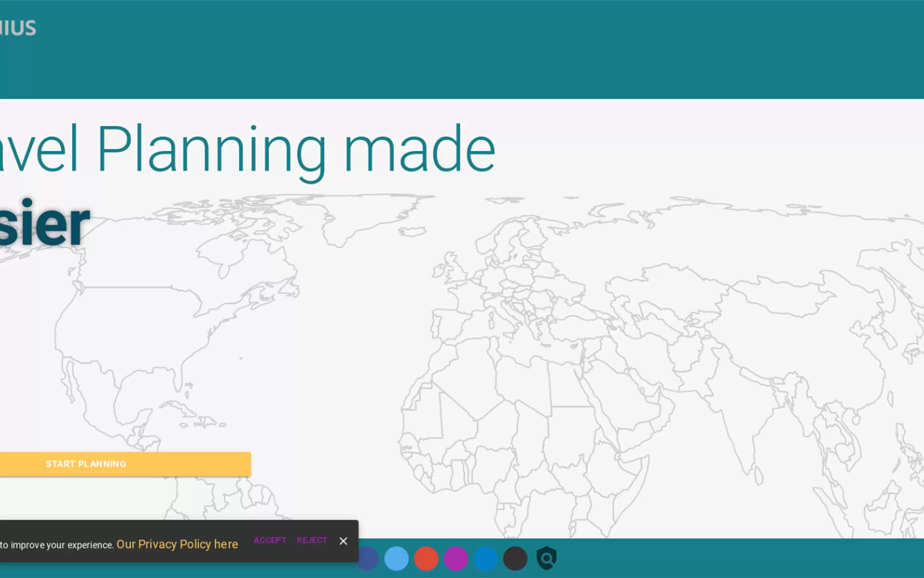Click the bold 'sier' headline word
924x578 pixels.
[44, 223]
